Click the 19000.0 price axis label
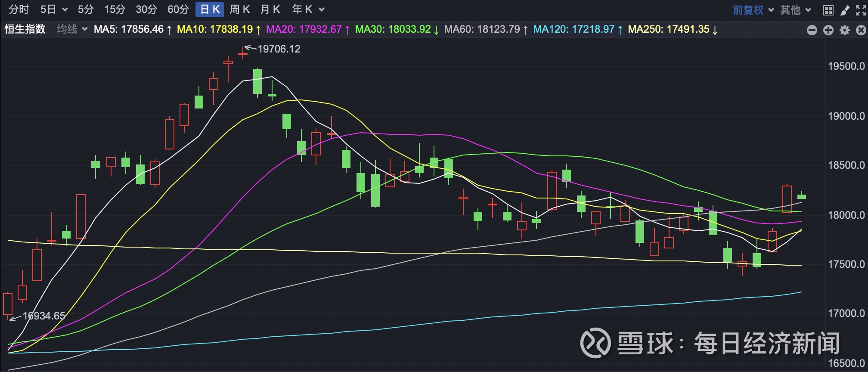 click(846, 116)
